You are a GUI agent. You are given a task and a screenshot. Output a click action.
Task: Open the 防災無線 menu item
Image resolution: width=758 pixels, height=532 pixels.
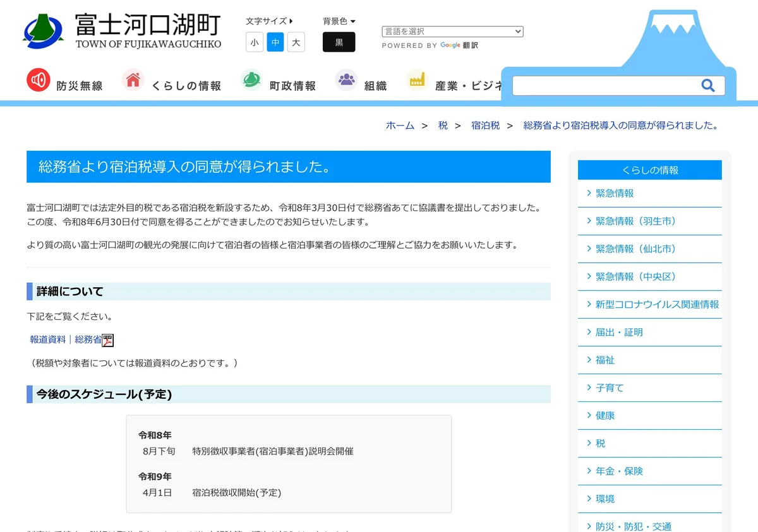click(x=80, y=86)
